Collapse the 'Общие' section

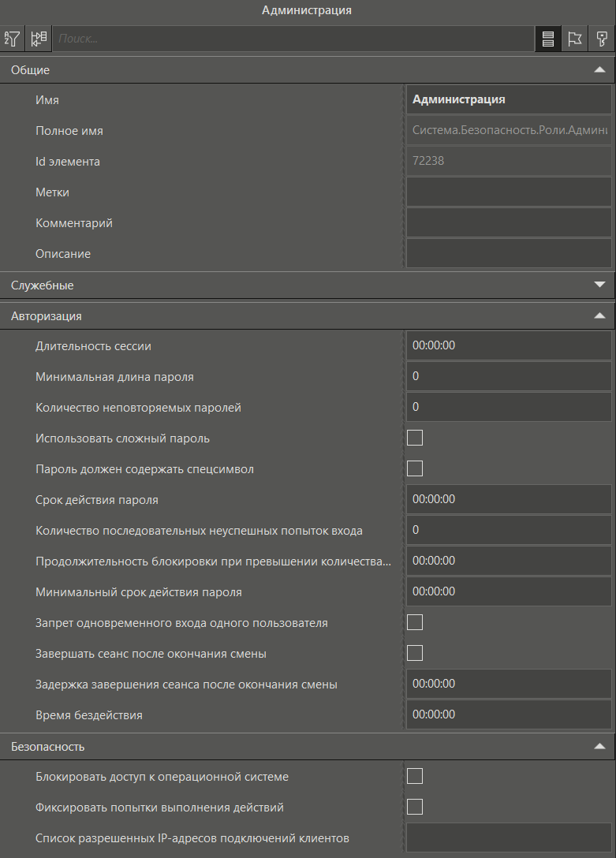[x=599, y=70]
